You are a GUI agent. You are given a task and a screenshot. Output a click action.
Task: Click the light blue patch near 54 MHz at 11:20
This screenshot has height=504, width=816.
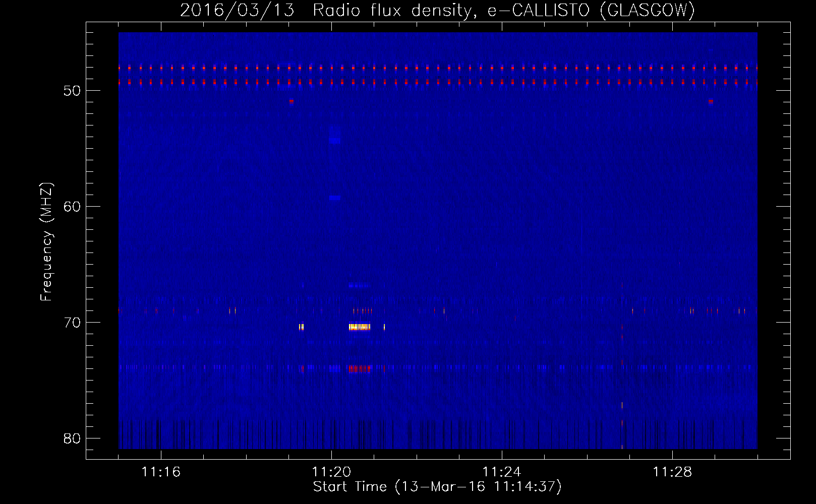click(335, 141)
